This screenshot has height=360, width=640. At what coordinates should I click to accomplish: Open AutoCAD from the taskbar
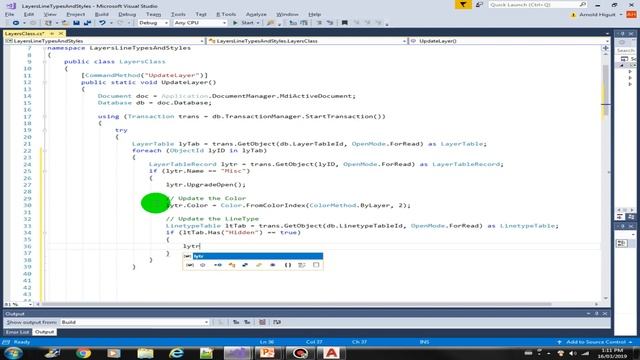(331, 353)
